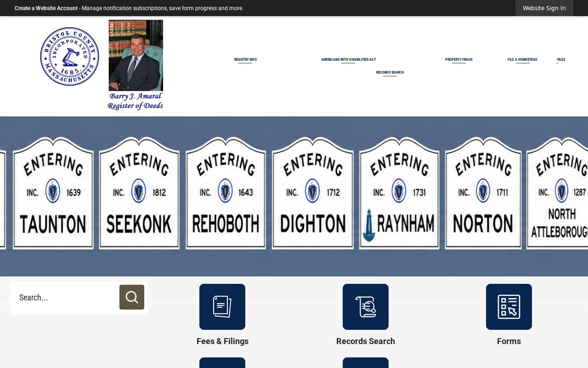Screen dimensions: 588x368
Task: Open Americans with Disabilities Act menu item
Action: [348, 60]
